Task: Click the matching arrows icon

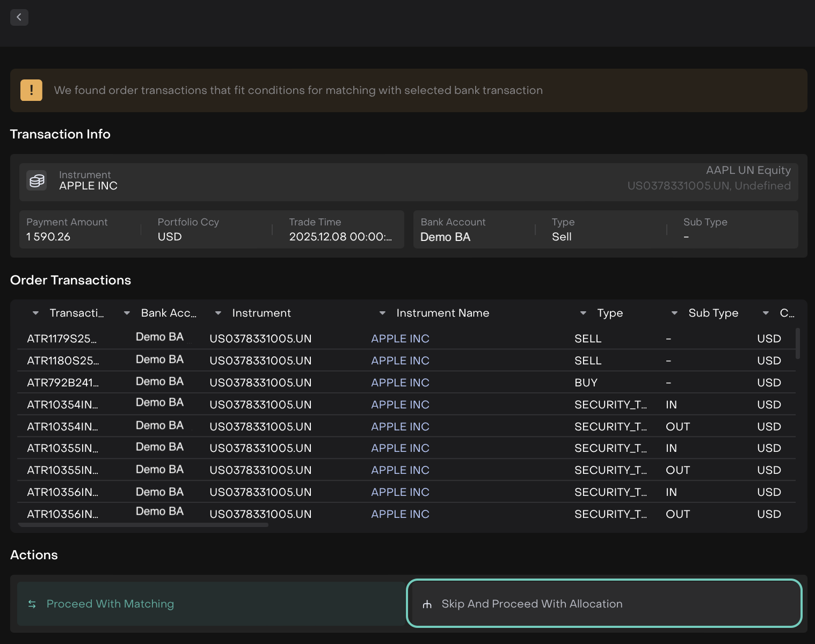Action: pyautogui.click(x=32, y=604)
